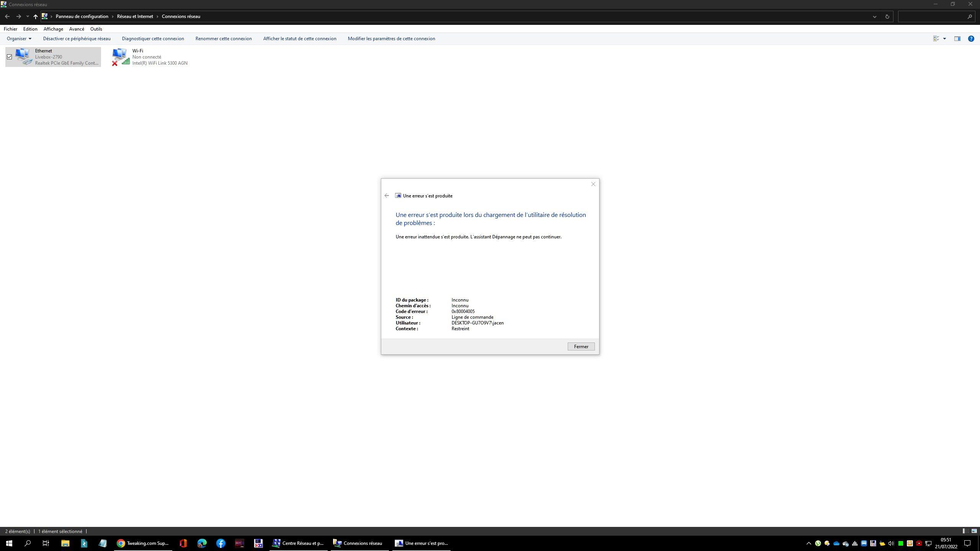This screenshot has width=980, height=551.
Task: Show hidden system tray icons
Action: pos(808,543)
